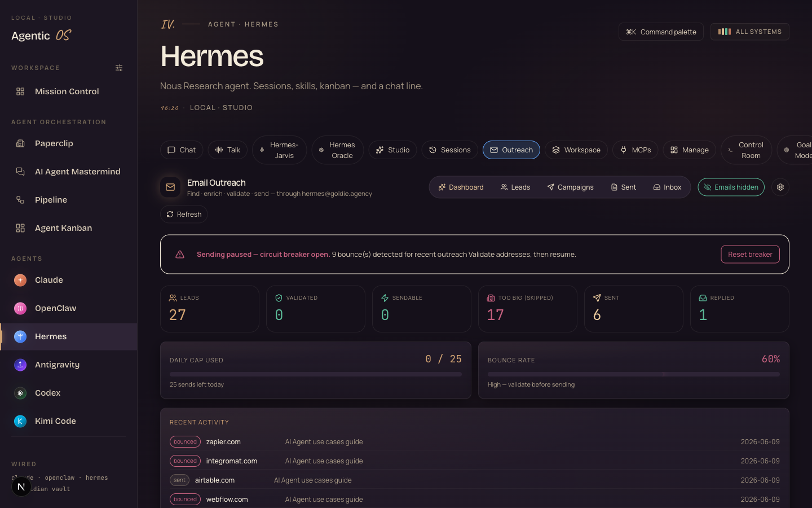Open the Command palette
Image resolution: width=812 pixels, height=508 pixels.
coord(661,32)
